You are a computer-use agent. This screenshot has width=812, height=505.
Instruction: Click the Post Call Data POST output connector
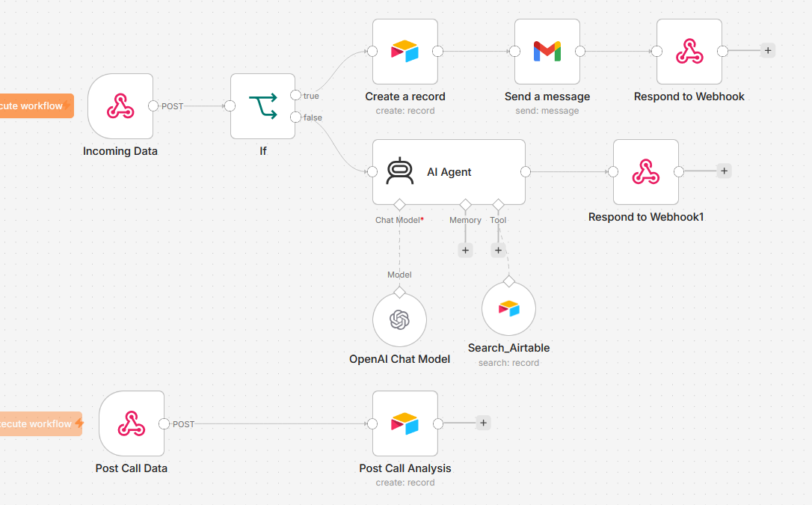[164, 423]
